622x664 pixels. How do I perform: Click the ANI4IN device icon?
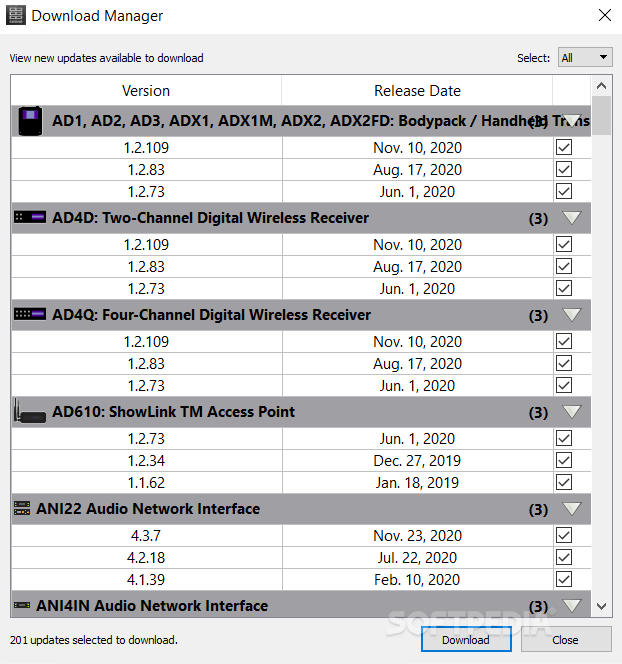(22, 605)
